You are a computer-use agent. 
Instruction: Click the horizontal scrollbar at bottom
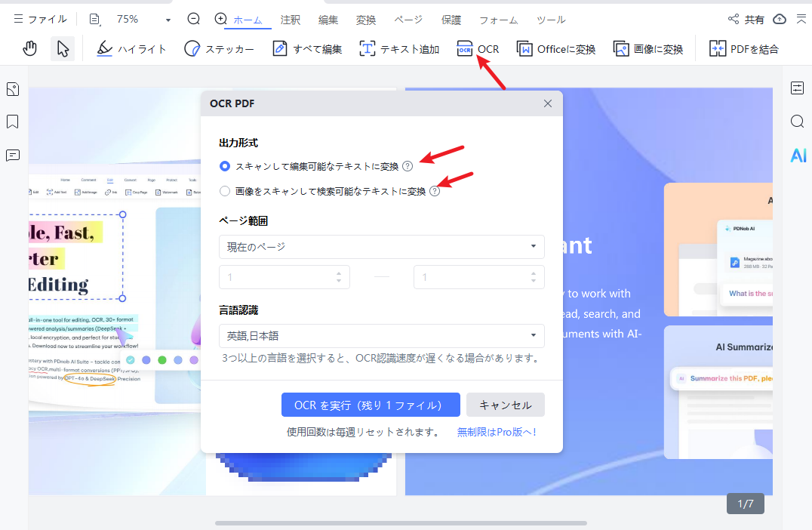click(x=401, y=523)
